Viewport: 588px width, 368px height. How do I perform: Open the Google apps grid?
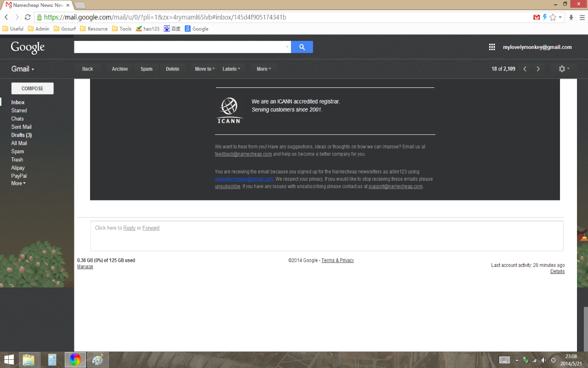[492, 47]
